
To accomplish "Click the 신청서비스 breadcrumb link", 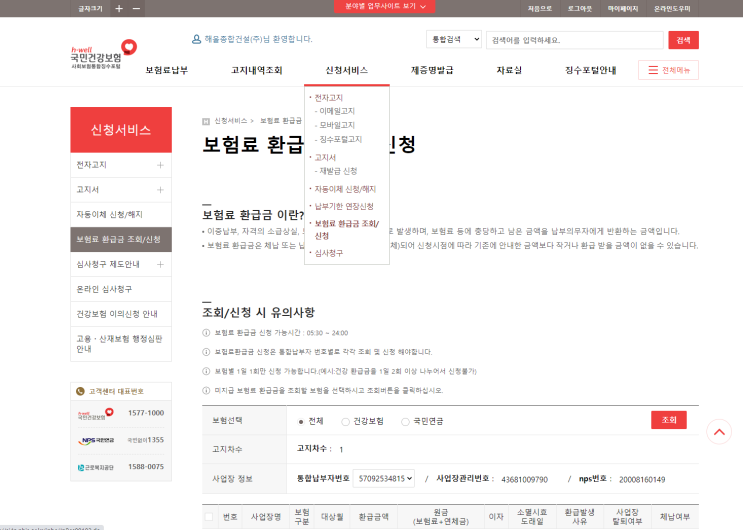I will pos(231,121).
